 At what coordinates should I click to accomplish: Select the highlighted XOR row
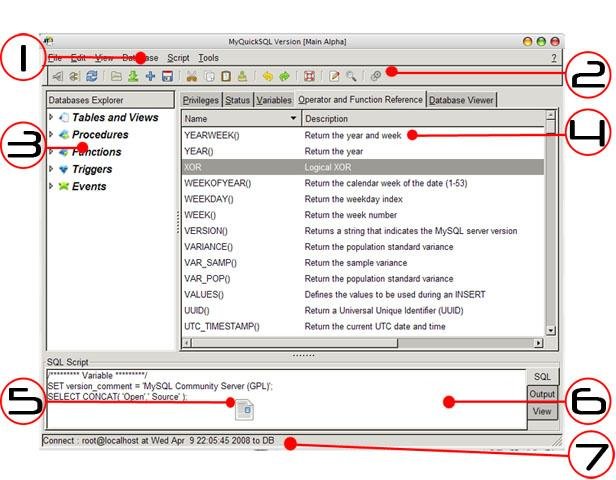pyautogui.click(x=363, y=167)
